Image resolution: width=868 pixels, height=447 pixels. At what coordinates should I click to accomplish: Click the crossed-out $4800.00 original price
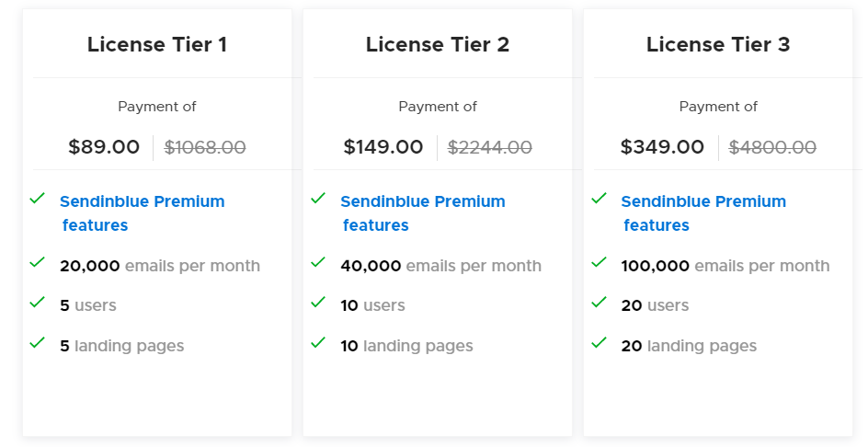click(772, 147)
